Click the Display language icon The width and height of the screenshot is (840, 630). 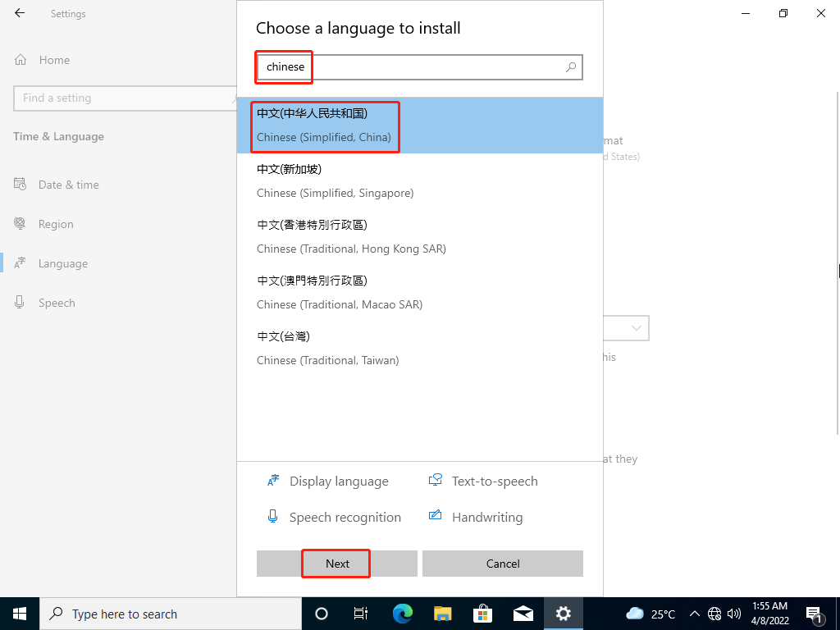tap(273, 481)
